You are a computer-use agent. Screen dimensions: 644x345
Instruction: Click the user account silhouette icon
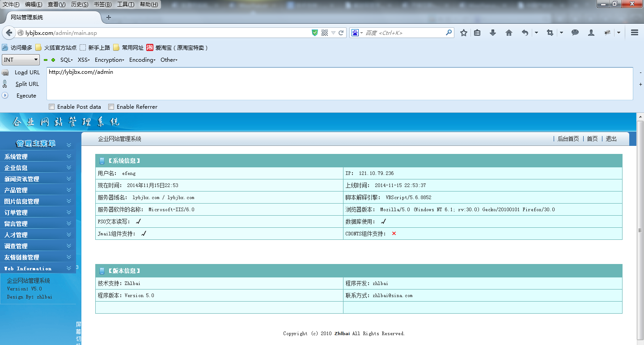point(591,33)
